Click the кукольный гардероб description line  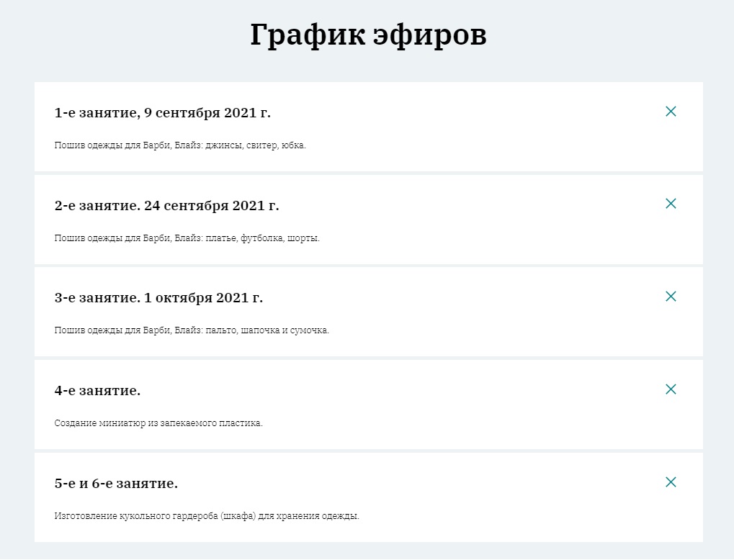pos(208,515)
